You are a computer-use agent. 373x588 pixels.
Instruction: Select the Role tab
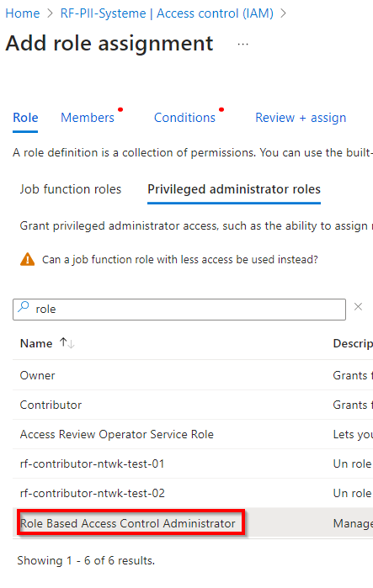point(25,118)
